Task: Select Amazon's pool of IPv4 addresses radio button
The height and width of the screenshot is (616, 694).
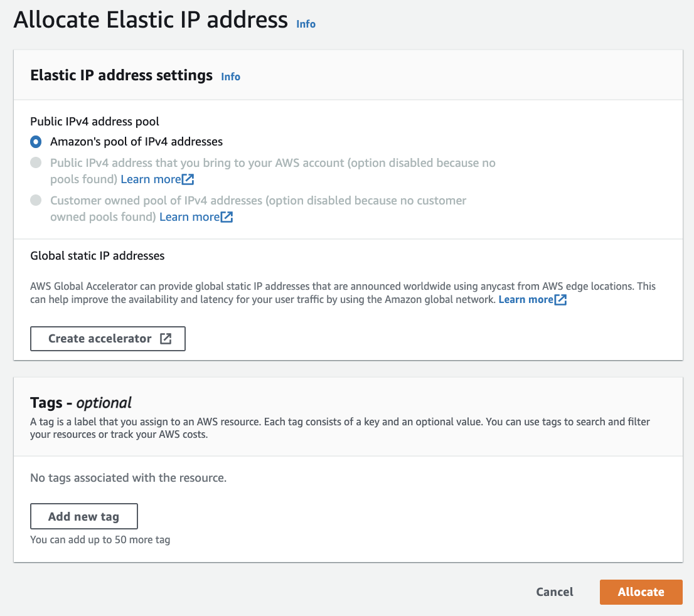Action: (x=36, y=142)
